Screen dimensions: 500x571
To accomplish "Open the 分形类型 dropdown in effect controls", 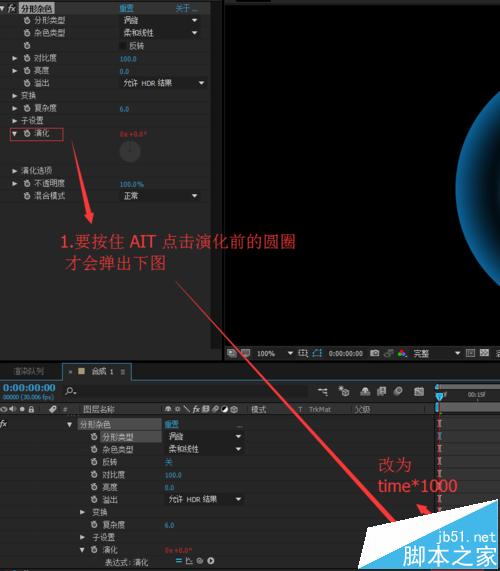I will click(x=160, y=20).
